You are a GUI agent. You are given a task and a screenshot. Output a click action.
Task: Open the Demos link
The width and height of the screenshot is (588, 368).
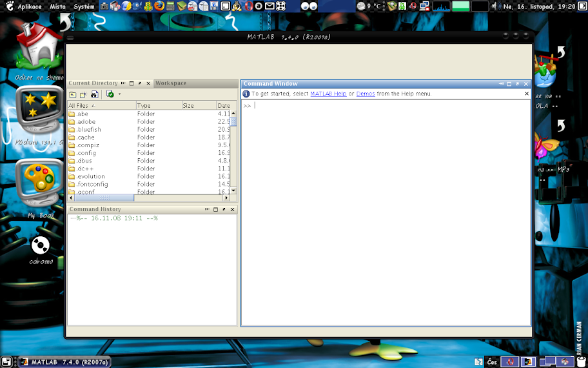365,94
